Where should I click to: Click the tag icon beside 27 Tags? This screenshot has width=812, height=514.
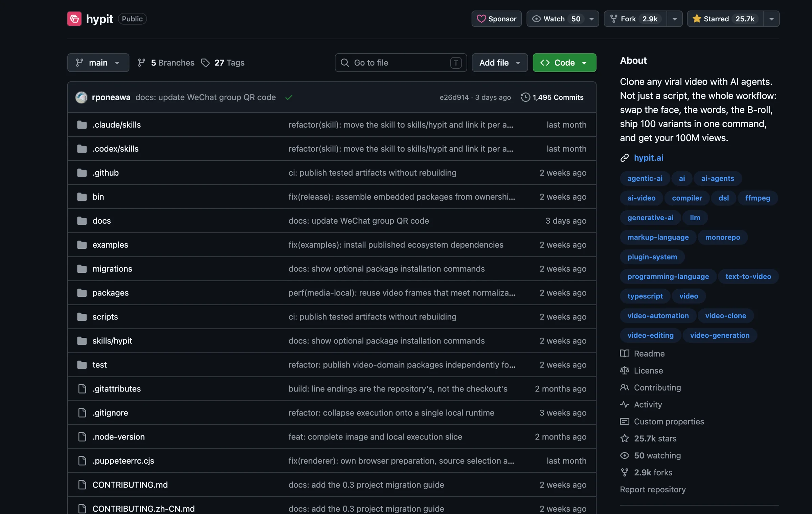pos(205,63)
